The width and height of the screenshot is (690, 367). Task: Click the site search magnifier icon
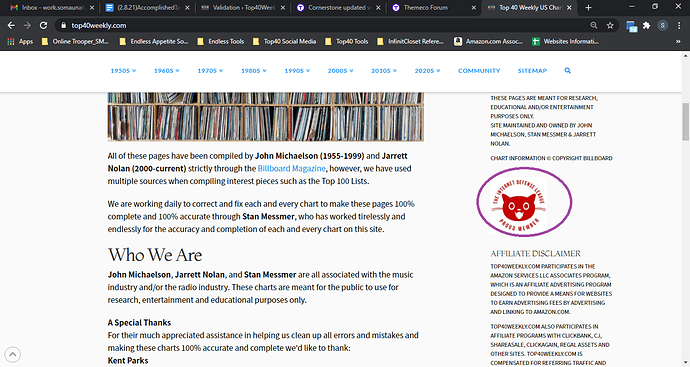[x=568, y=70]
